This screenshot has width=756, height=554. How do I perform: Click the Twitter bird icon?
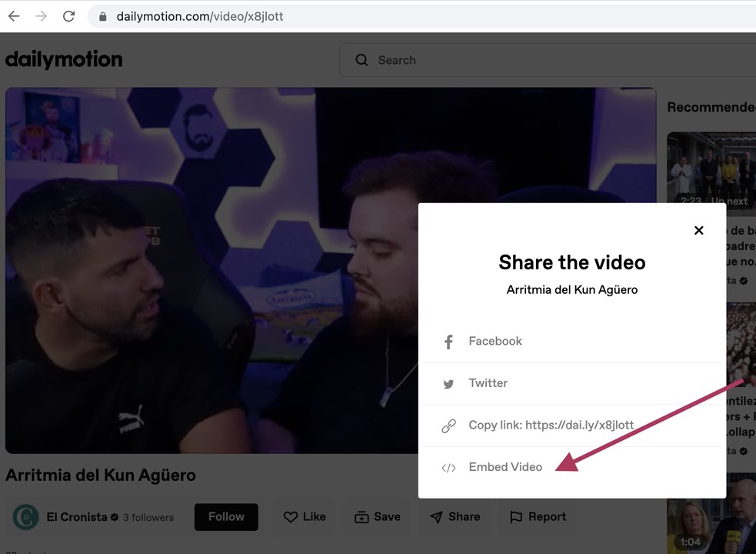point(448,384)
